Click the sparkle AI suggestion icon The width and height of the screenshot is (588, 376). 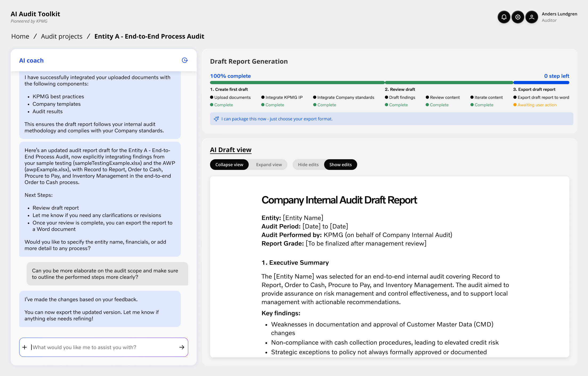point(216,119)
